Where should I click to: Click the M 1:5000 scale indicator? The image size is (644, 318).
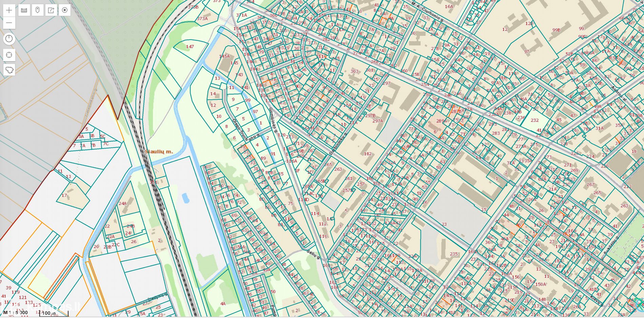click(16, 313)
